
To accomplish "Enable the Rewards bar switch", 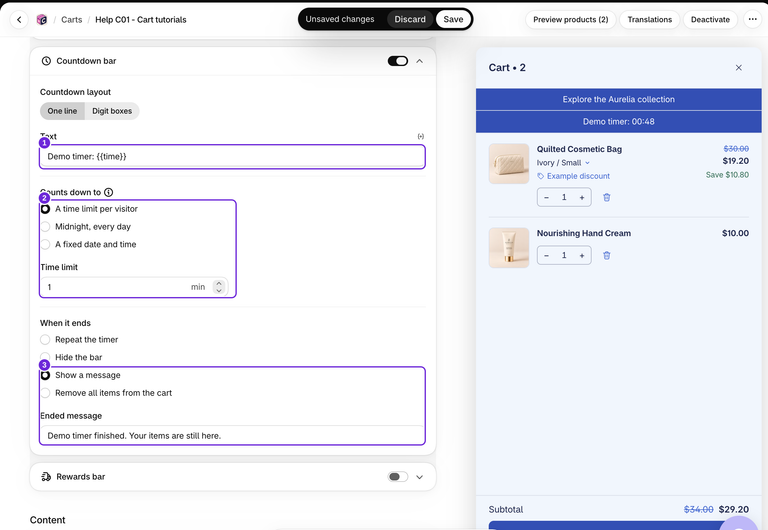I will pos(398,477).
